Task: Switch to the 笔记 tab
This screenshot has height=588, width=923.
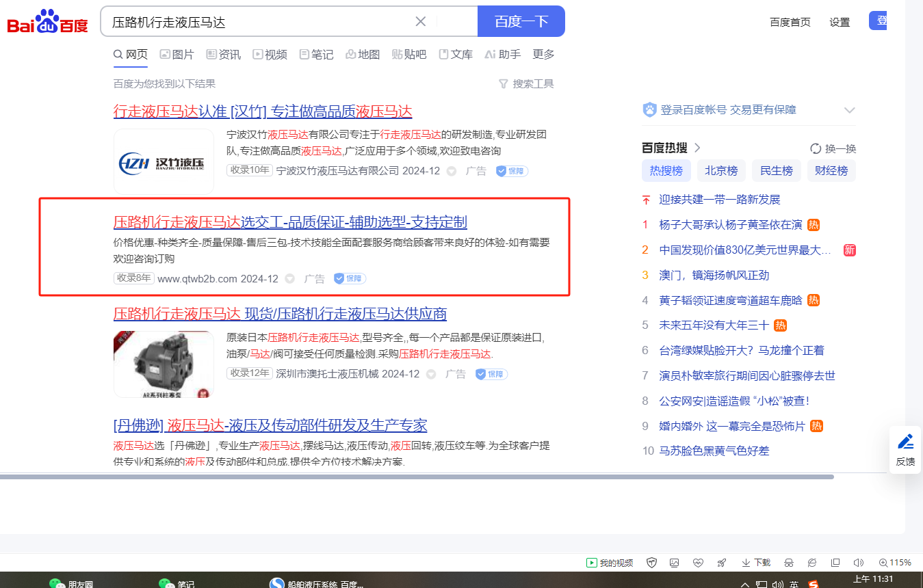Action: point(316,55)
